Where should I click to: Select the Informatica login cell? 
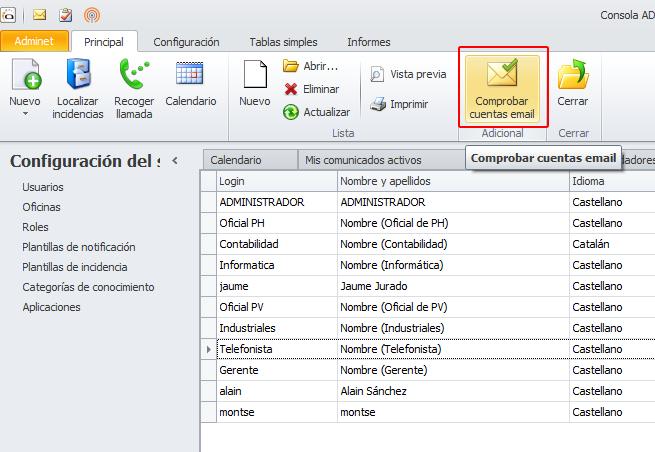click(x=277, y=265)
